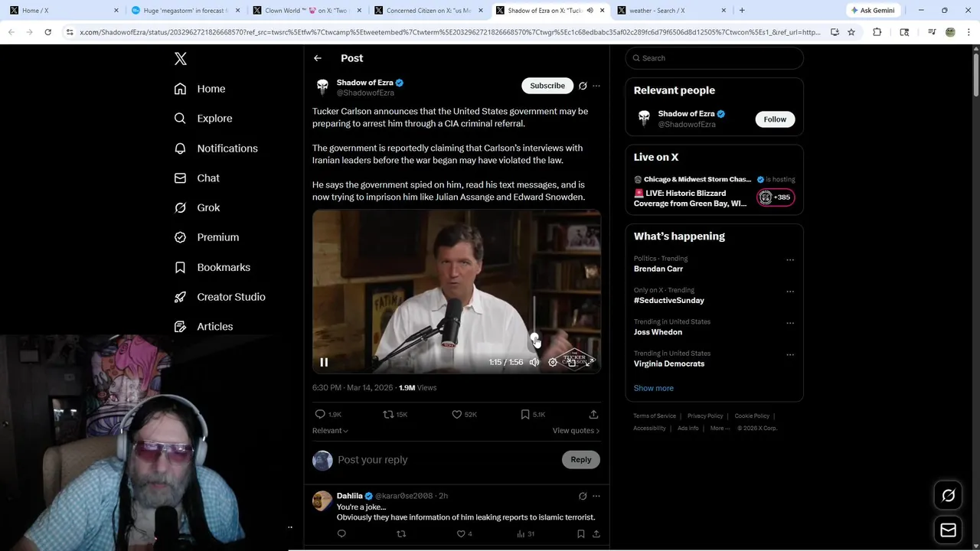Bookmark Dahlila's comment
Viewport: 980px width, 551px height.
click(581, 533)
